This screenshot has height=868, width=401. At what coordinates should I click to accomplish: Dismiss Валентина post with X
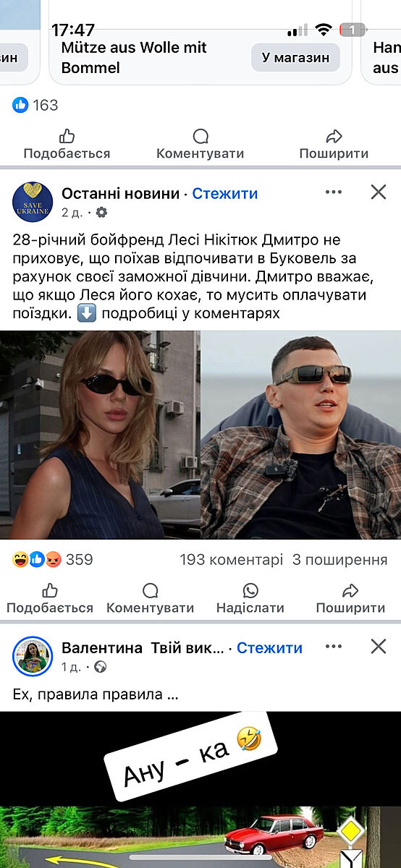(x=379, y=646)
